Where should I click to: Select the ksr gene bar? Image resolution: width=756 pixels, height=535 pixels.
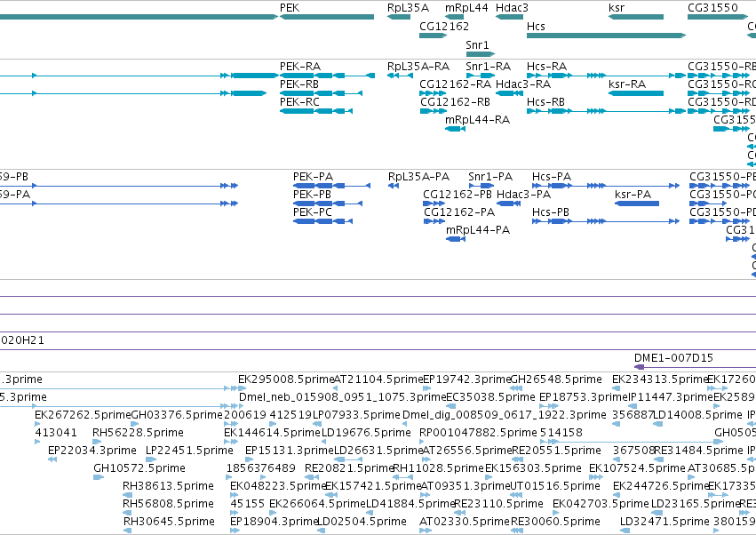(x=636, y=17)
